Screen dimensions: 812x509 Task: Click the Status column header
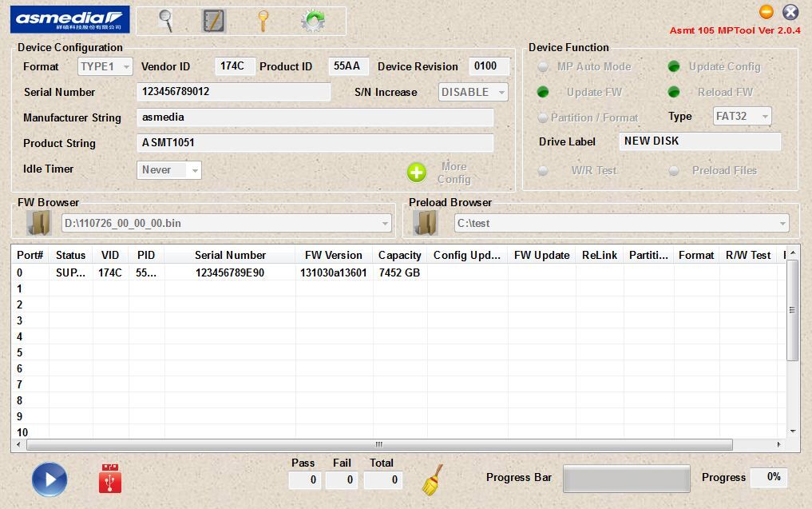(x=71, y=255)
